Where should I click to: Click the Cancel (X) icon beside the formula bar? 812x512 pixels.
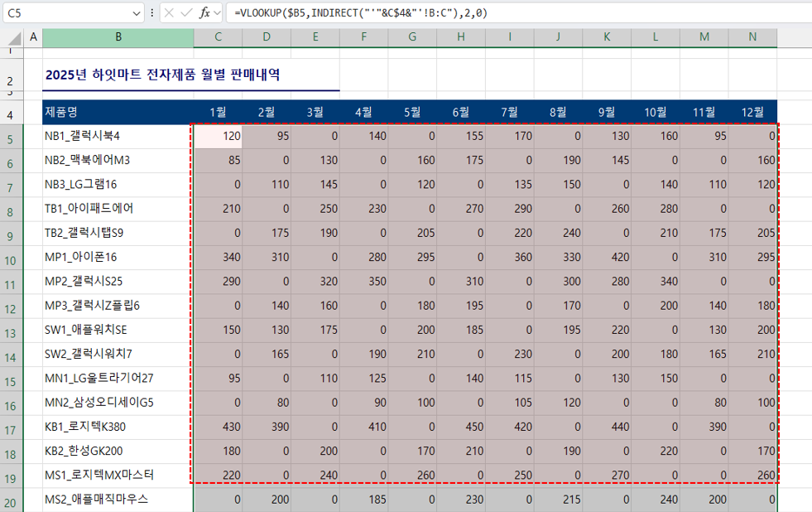171,12
